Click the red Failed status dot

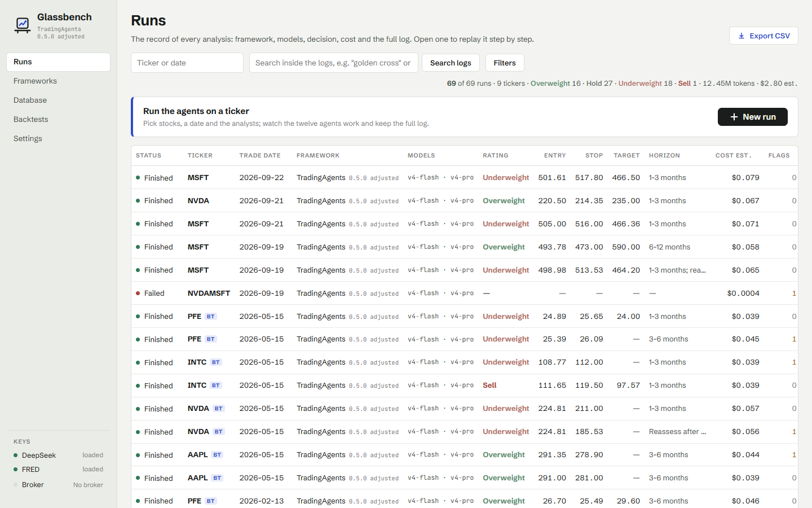138,293
